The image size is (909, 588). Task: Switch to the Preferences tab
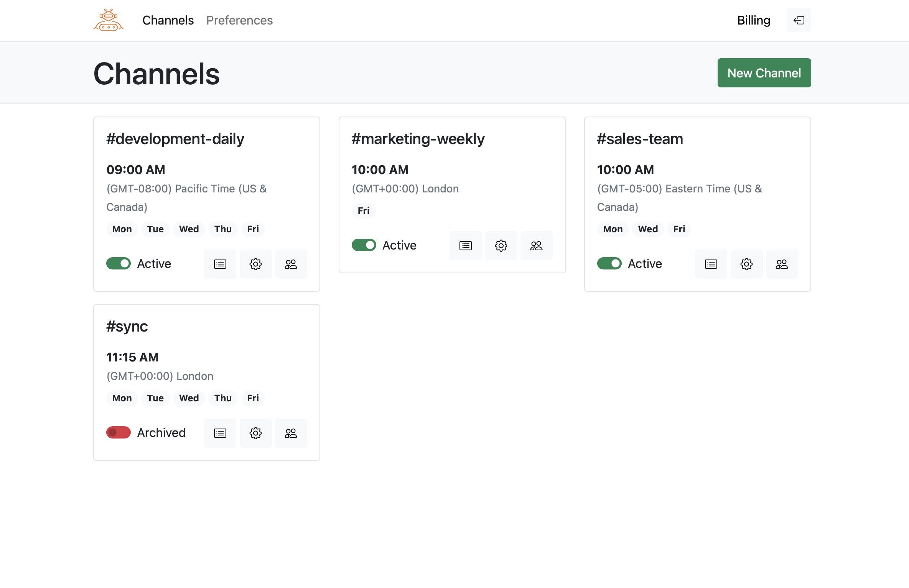pos(239,20)
